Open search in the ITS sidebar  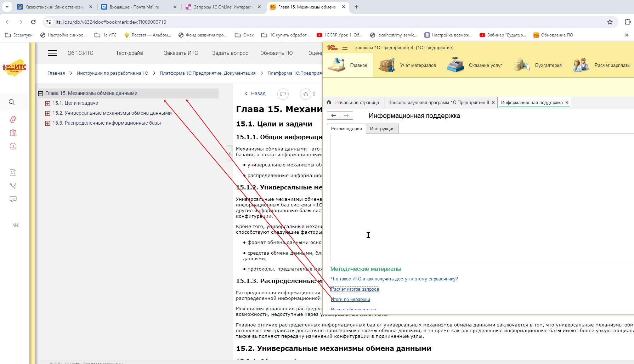coord(12,102)
